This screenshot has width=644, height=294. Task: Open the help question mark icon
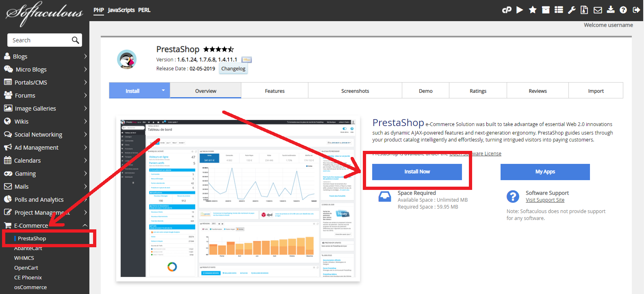pyautogui.click(x=623, y=10)
